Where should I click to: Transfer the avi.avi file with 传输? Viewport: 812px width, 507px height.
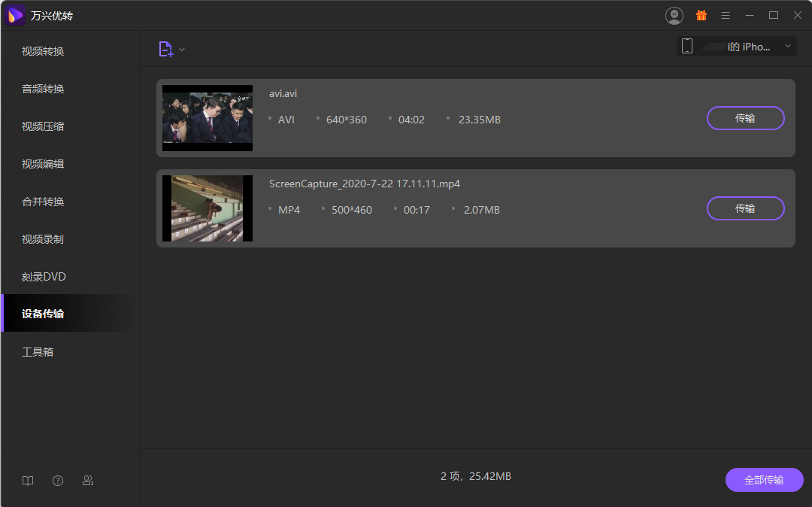click(x=745, y=118)
